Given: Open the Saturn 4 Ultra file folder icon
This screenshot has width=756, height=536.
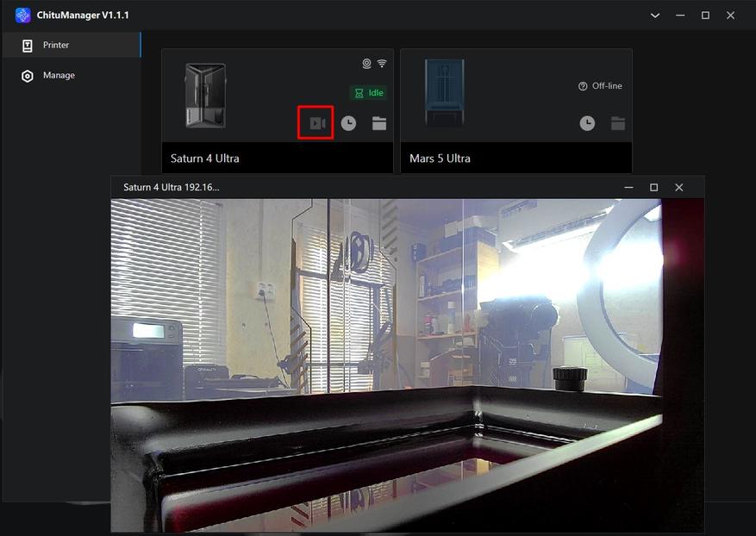Looking at the screenshot, I should (x=379, y=123).
